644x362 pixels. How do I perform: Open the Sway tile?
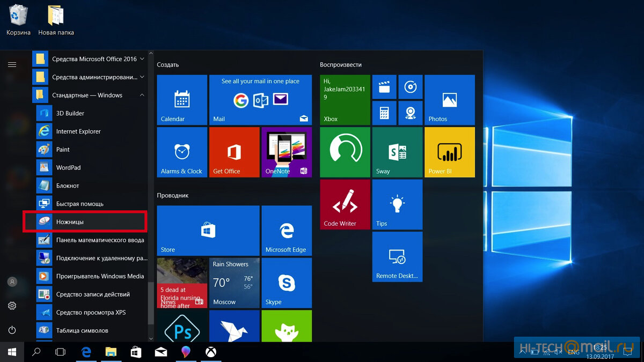pyautogui.click(x=397, y=152)
